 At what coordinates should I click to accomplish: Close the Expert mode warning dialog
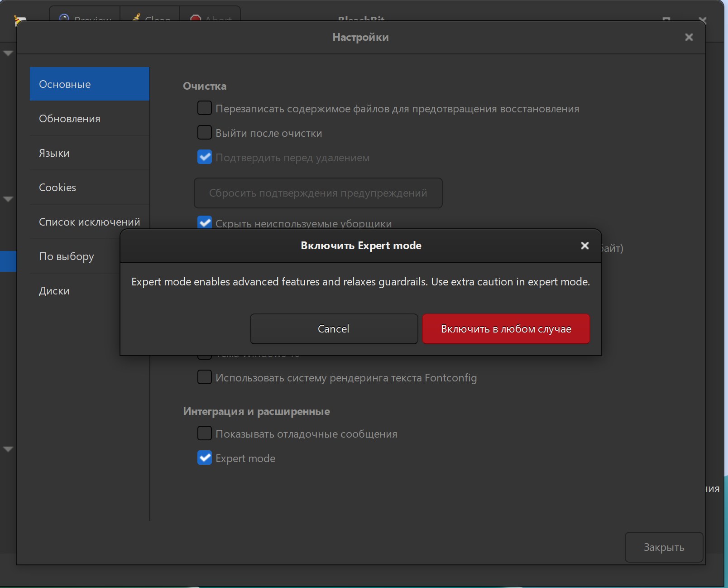click(584, 246)
